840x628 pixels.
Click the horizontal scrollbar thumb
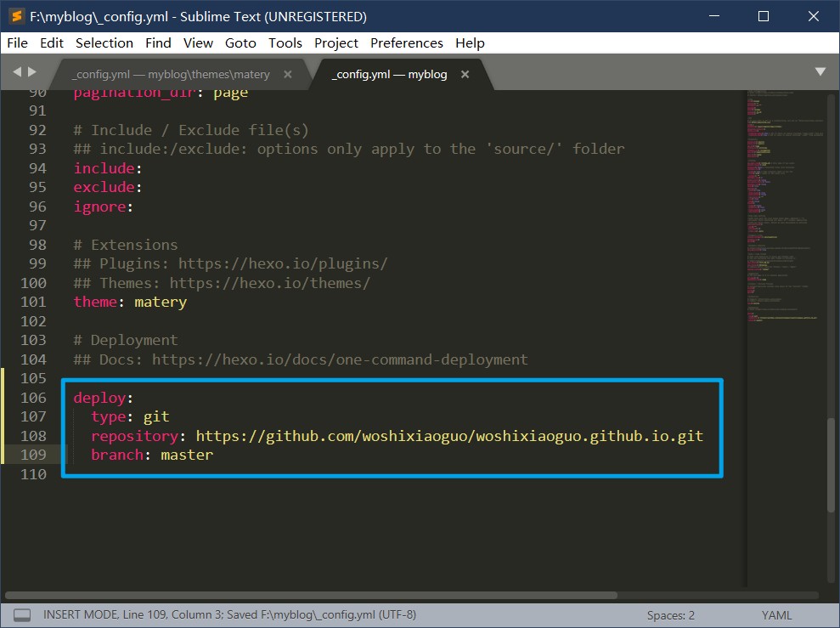[311, 596]
